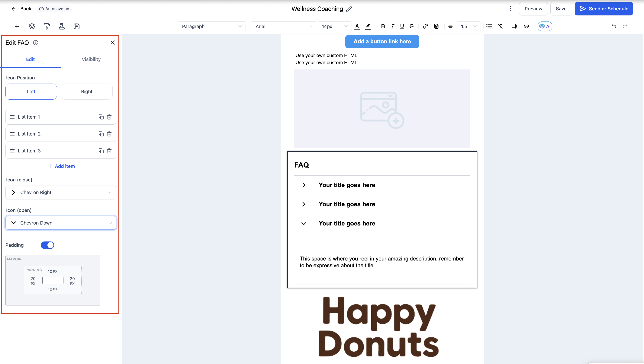This screenshot has height=364, width=644.
Task: Open the Arial font family dropdown
Action: 284,26
